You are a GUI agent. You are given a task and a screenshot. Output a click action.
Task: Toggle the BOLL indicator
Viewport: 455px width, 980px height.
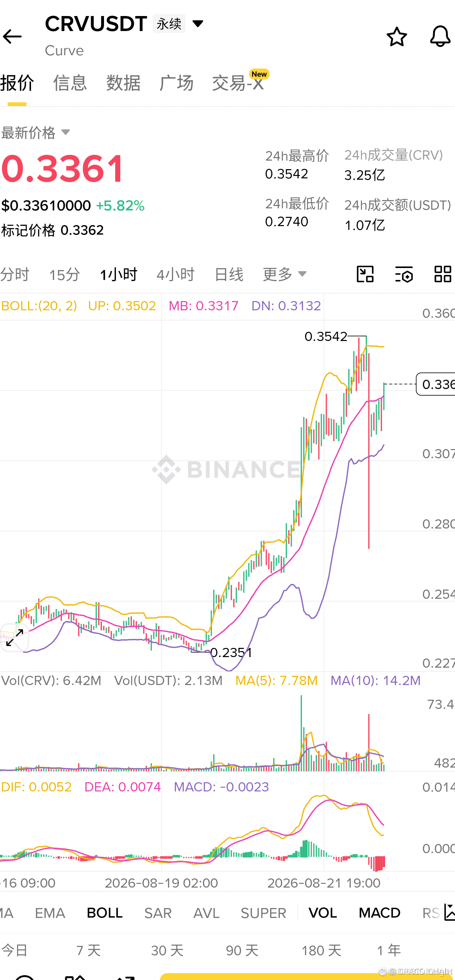pos(105,913)
